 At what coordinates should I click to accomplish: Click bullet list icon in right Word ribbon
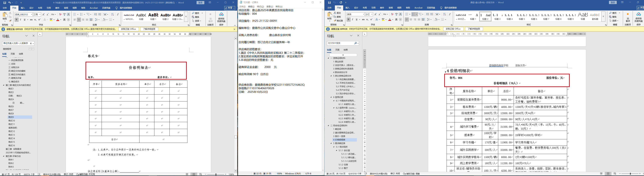407,14
